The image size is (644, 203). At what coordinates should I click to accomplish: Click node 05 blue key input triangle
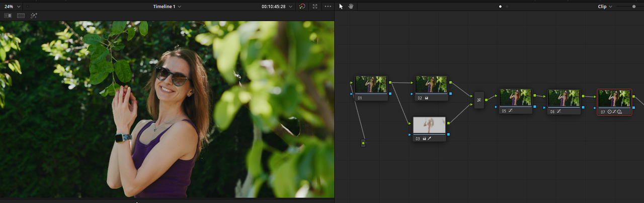click(x=497, y=107)
